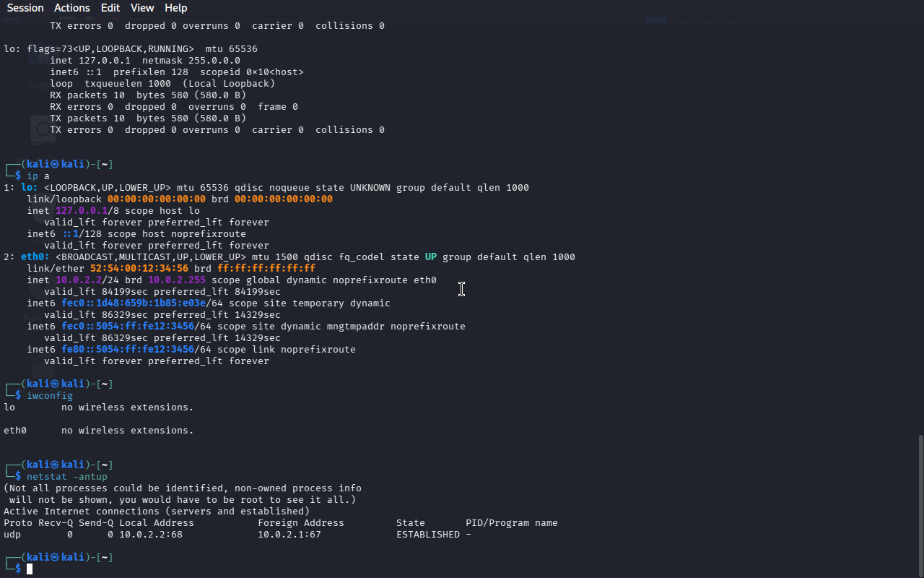The width and height of the screenshot is (924, 578).
Task: Open the Actions menu
Action: pyautogui.click(x=72, y=8)
